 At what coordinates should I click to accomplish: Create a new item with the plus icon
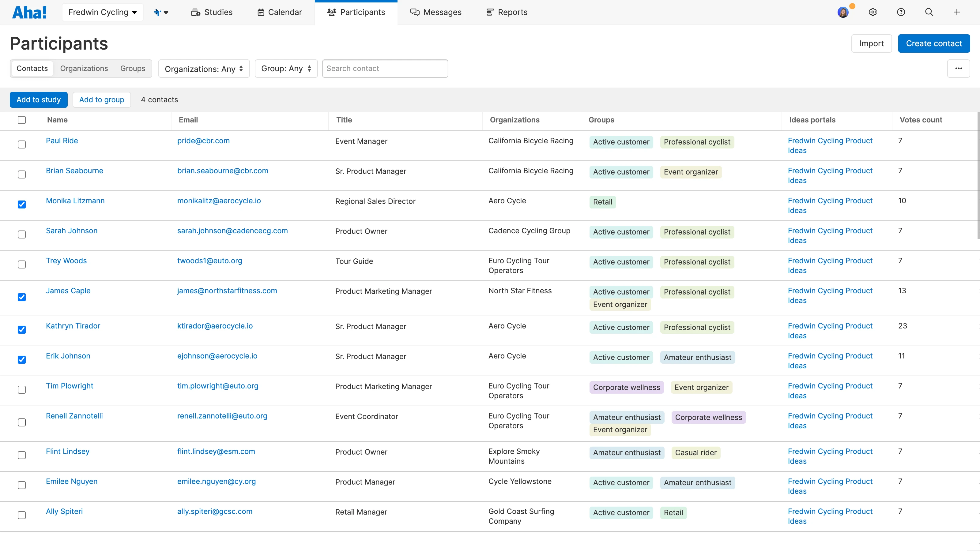tap(957, 12)
